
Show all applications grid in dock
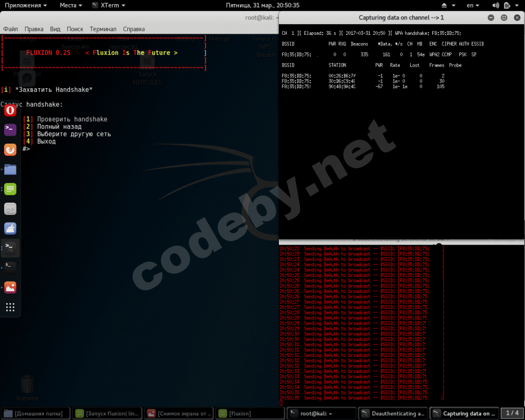click(x=10, y=307)
